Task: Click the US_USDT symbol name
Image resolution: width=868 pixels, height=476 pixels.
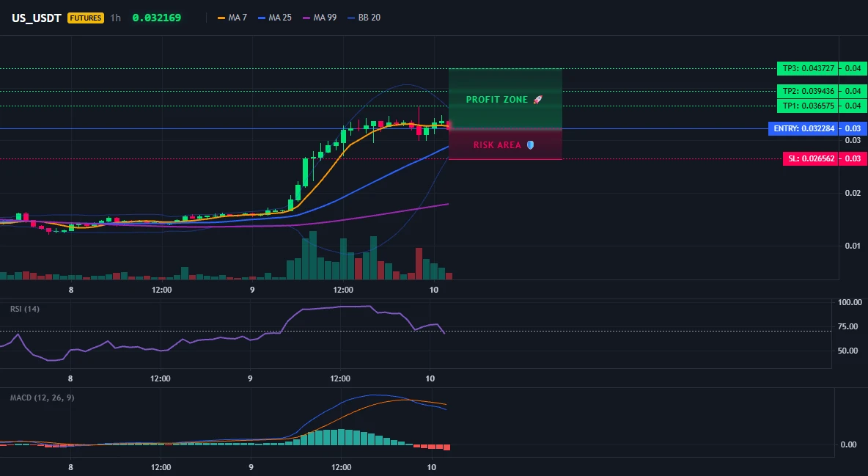Action: pyautogui.click(x=37, y=18)
